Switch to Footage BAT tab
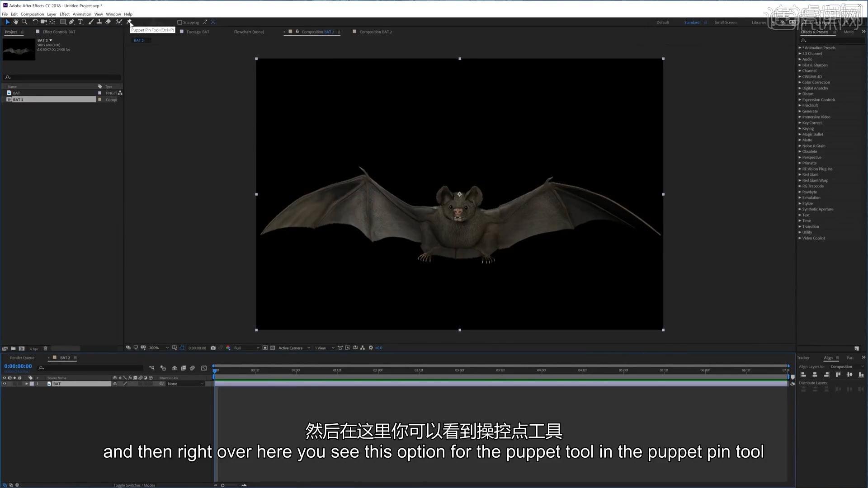This screenshot has width=868, height=488. pos(198,32)
